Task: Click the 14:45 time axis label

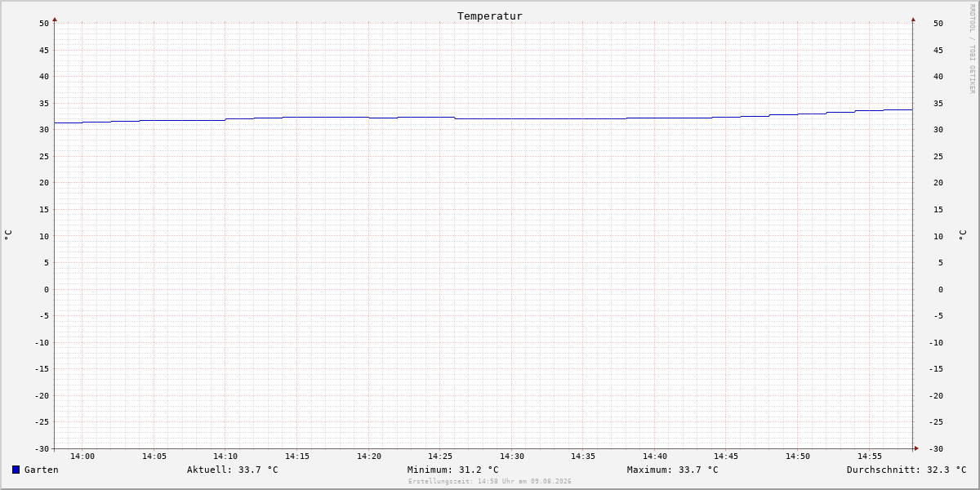Action: [x=727, y=457]
